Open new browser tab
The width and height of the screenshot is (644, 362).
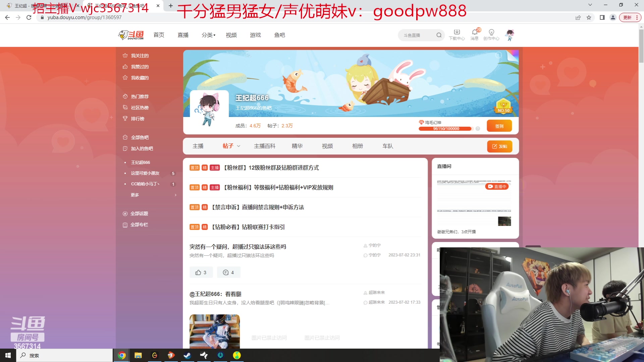tap(171, 6)
